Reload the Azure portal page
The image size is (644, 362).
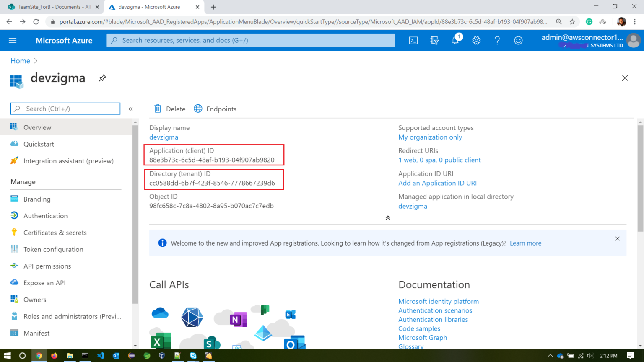(36, 22)
